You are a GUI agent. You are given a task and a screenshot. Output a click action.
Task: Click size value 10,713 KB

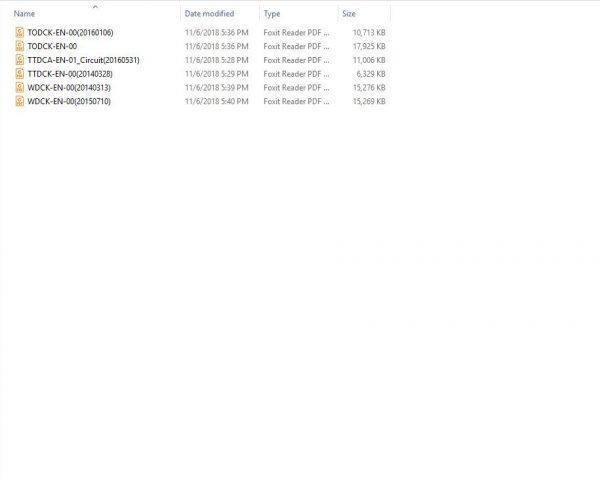pyautogui.click(x=369, y=33)
